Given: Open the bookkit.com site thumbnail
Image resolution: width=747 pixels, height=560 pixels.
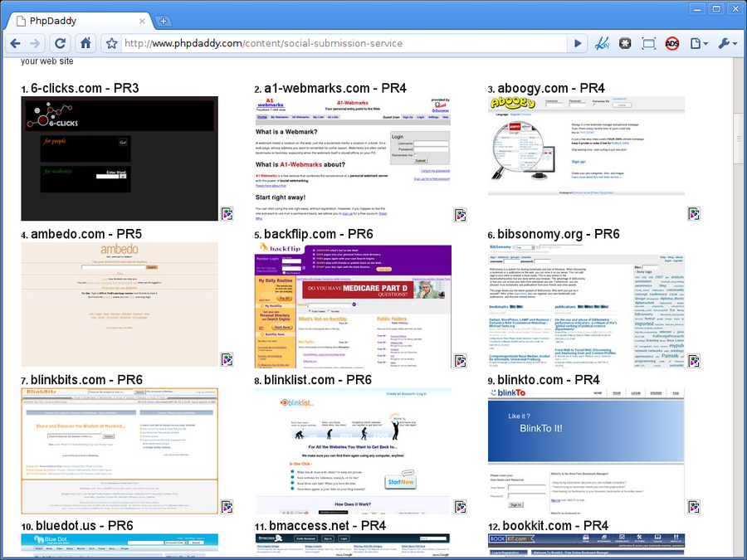Looking at the screenshot, I should click(x=587, y=545).
